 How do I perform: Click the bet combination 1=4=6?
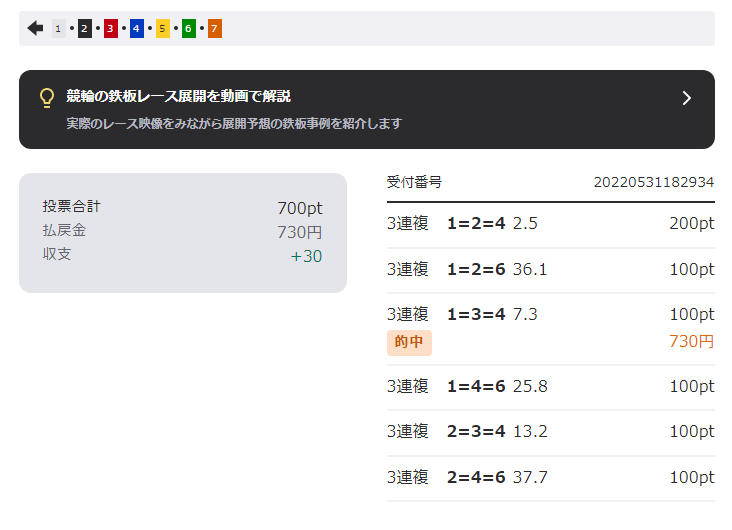click(476, 386)
